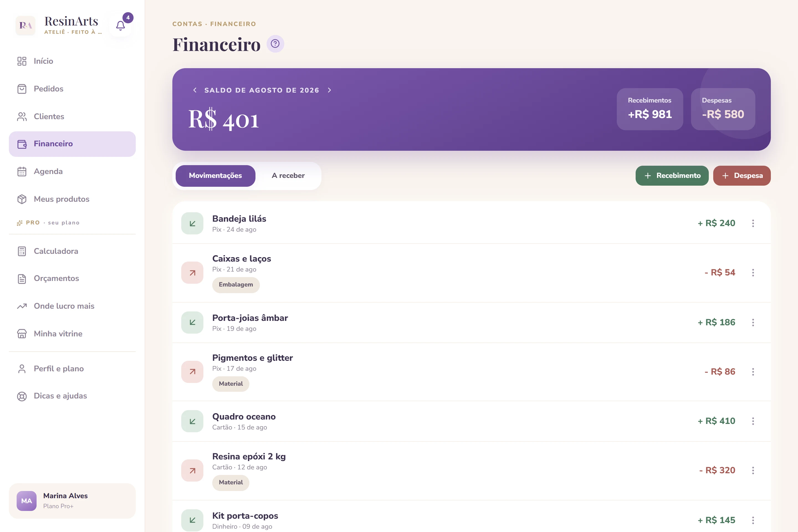This screenshot has height=532, width=798.
Task: Click the Perfil e plano person icon
Action: point(22,369)
